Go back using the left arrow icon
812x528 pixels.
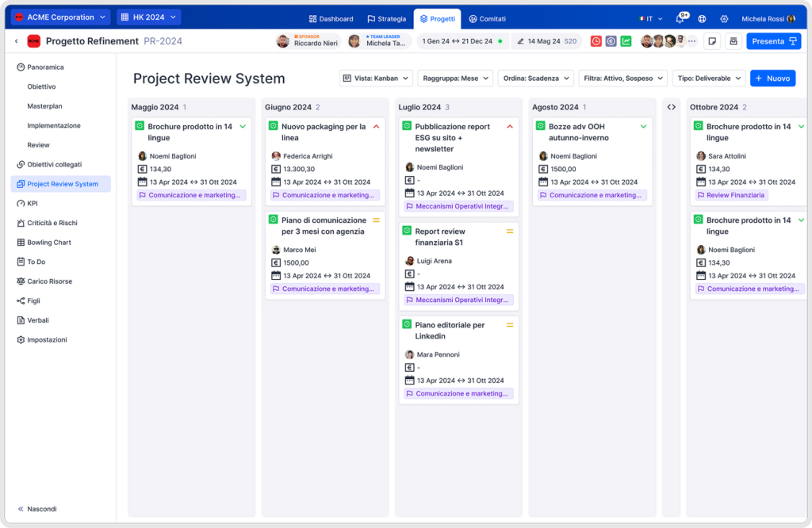click(x=17, y=41)
